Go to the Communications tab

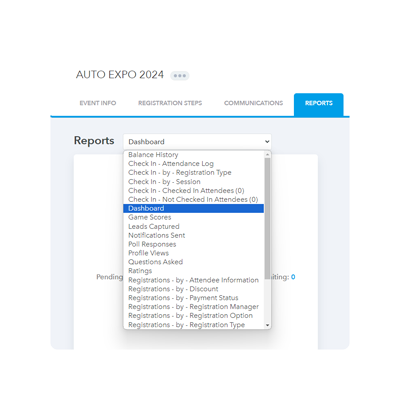click(x=253, y=103)
